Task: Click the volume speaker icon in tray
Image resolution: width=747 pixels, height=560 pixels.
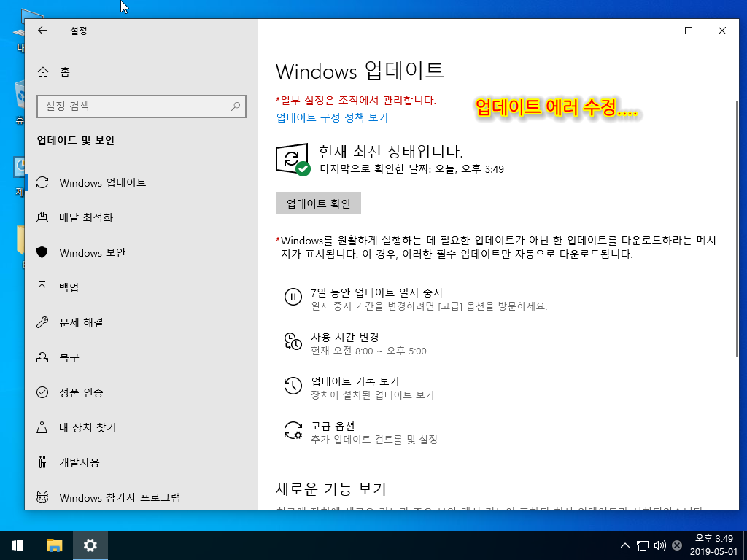Action: (x=659, y=545)
